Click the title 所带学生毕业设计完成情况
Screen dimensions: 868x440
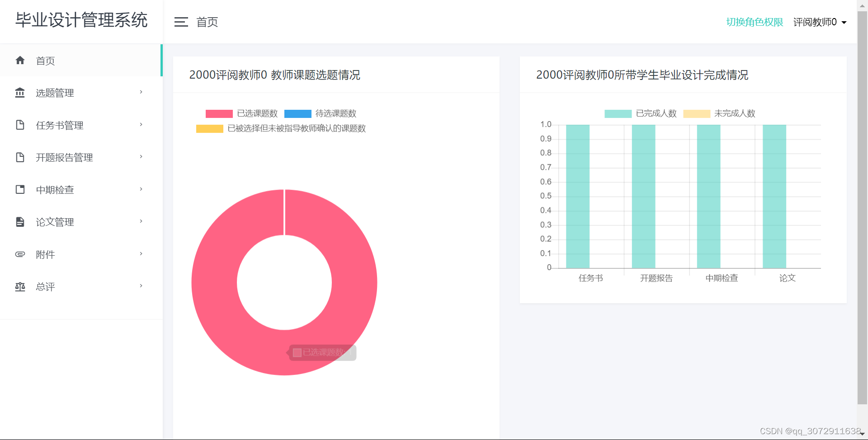point(681,75)
